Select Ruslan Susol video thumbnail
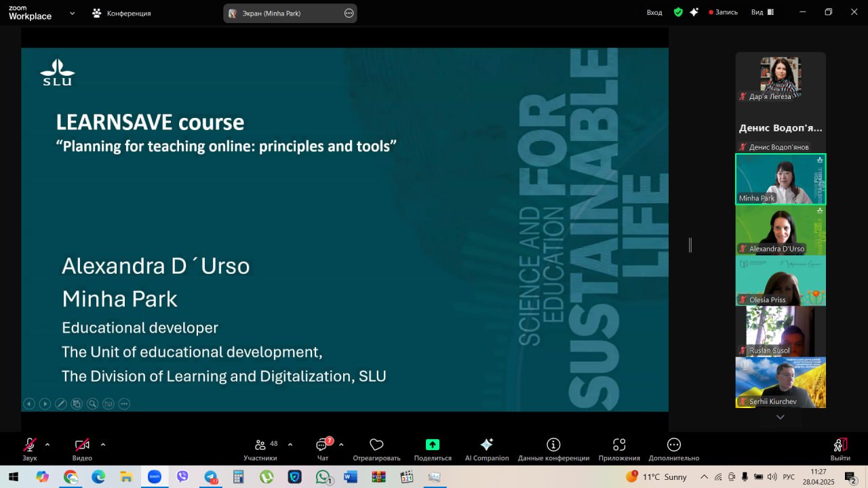The image size is (868, 488). tap(781, 331)
